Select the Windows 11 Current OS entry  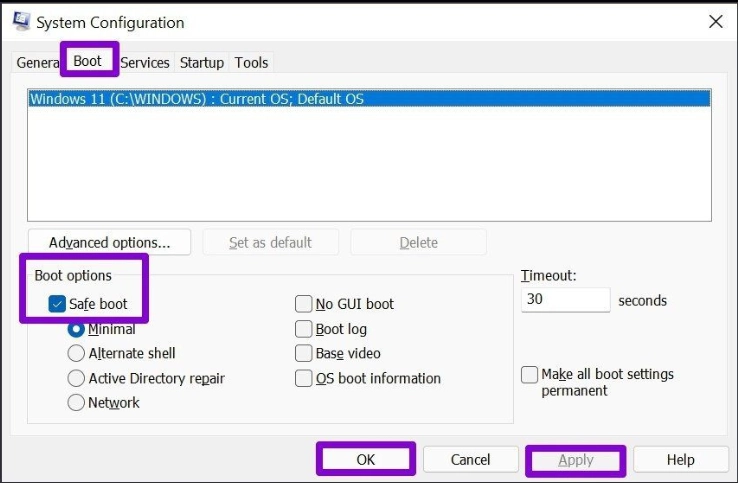point(369,99)
